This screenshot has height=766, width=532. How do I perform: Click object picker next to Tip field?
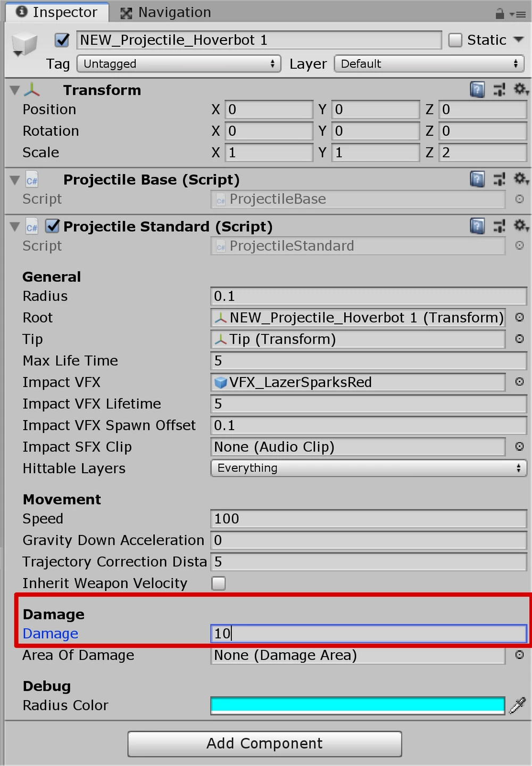pos(520,339)
